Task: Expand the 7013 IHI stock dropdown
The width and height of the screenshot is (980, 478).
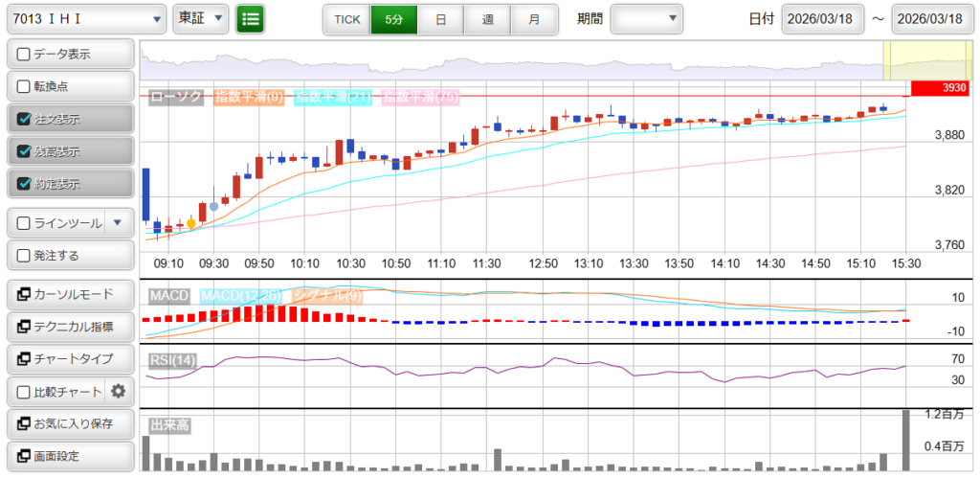Action: coord(86,18)
